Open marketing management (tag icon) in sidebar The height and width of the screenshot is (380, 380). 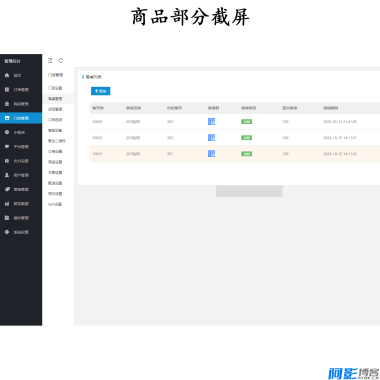(x=21, y=189)
